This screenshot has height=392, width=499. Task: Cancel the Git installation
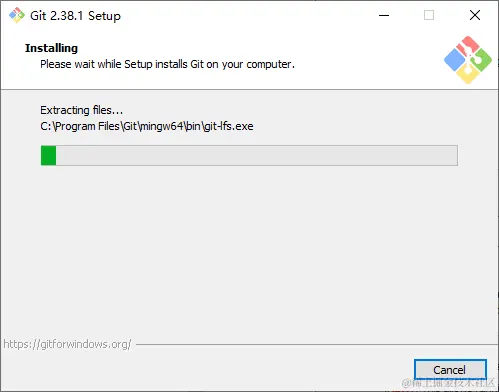[x=450, y=370]
